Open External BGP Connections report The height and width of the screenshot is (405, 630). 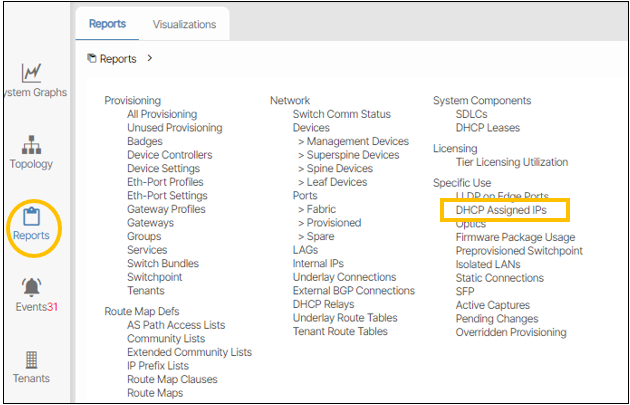[x=353, y=291]
